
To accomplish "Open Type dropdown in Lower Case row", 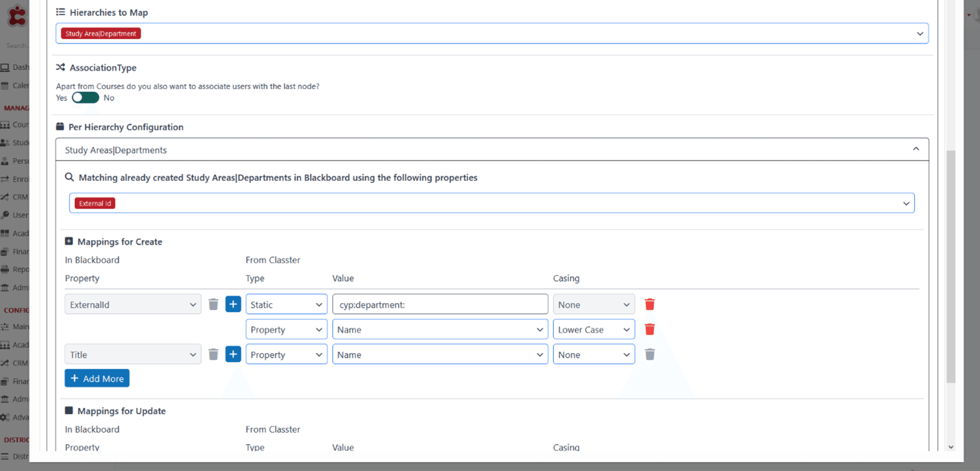I will (286, 329).
